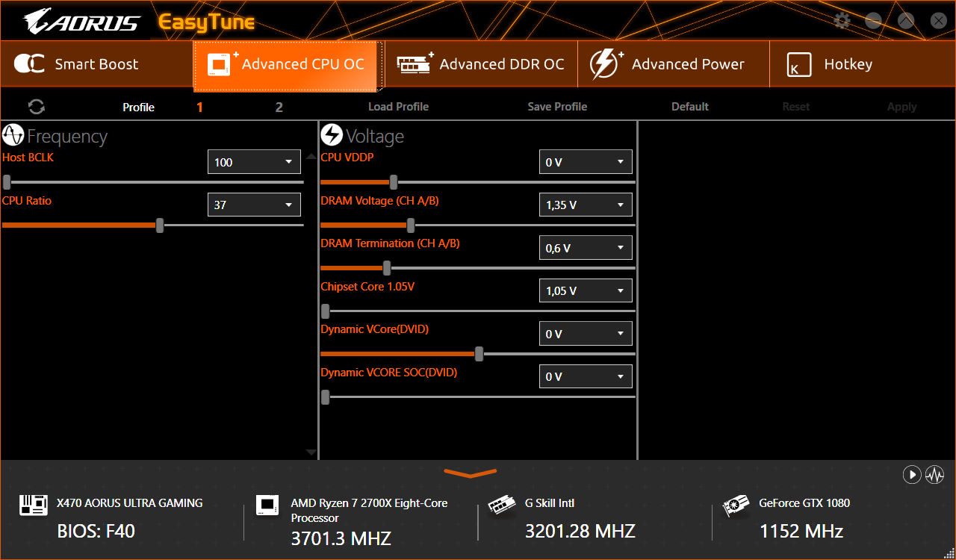Viewport: 956px width, 560px height.
Task: Click the 3701.3 MHZ CPU clock reading
Action: click(341, 538)
